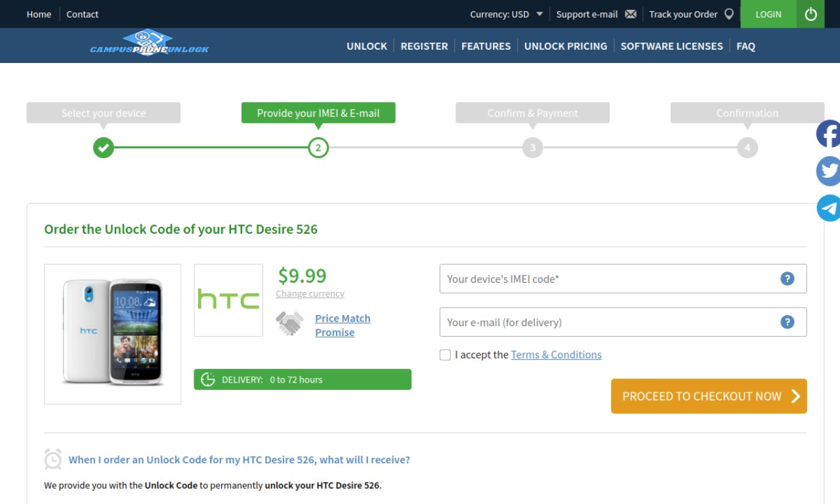The width and height of the screenshot is (840, 504).
Task: Select the 'Select your device' step tab
Action: coord(104,113)
